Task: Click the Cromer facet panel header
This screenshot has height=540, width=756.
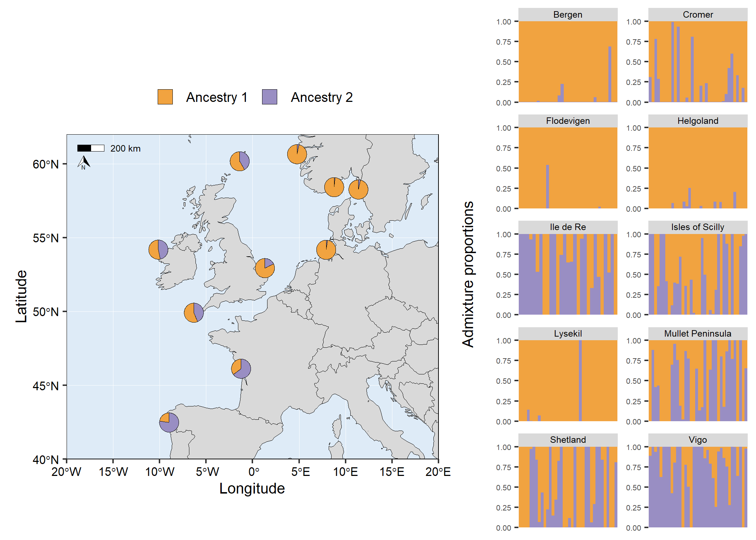Action: point(697,15)
